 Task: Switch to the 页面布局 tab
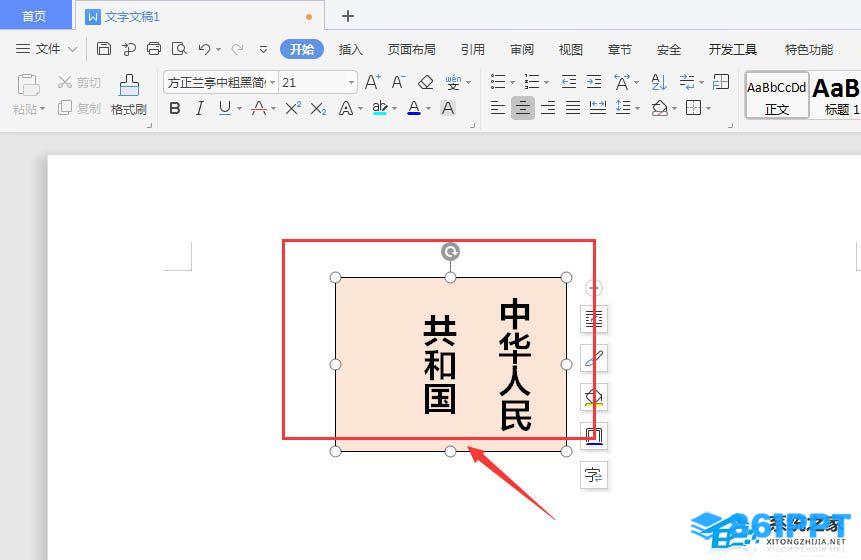[x=411, y=49]
